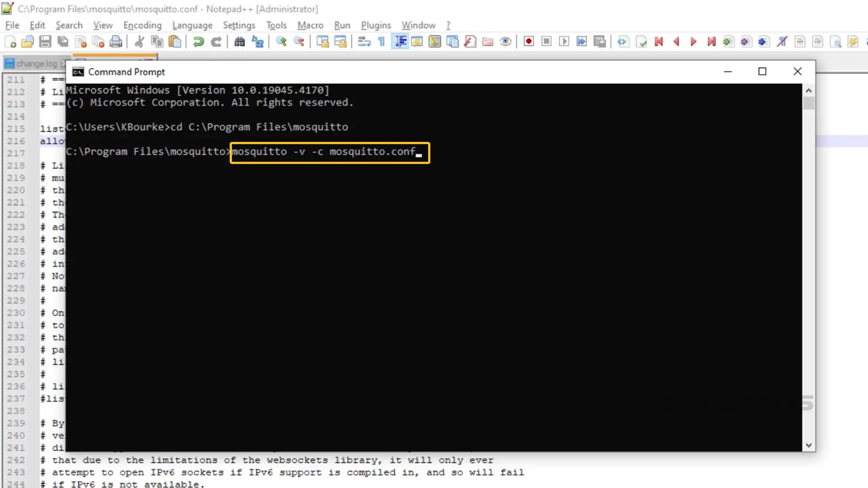
Task: Click the Redo arrow icon
Action: (216, 42)
